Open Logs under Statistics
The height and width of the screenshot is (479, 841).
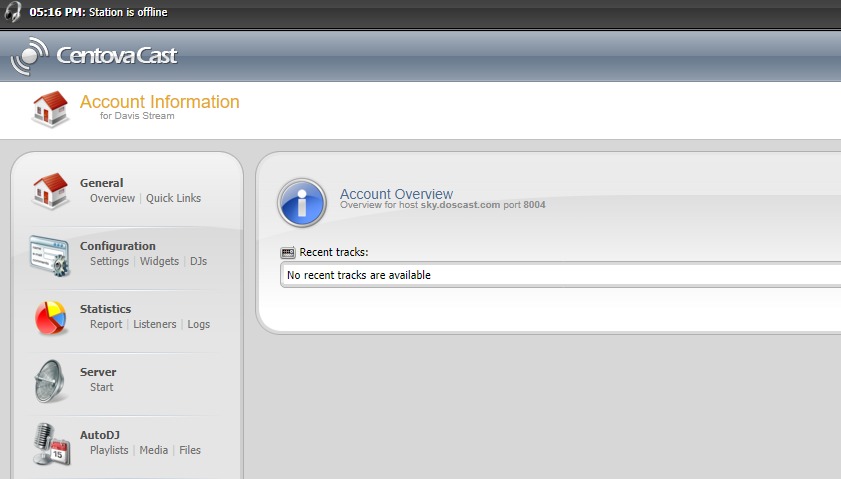(x=198, y=324)
